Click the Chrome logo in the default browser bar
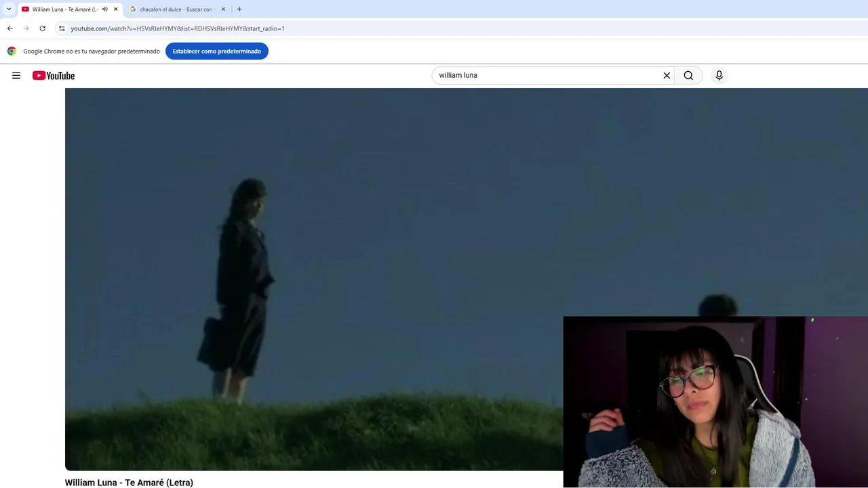Image resolution: width=868 pixels, height=488 pixels. (x=12, y=51)
